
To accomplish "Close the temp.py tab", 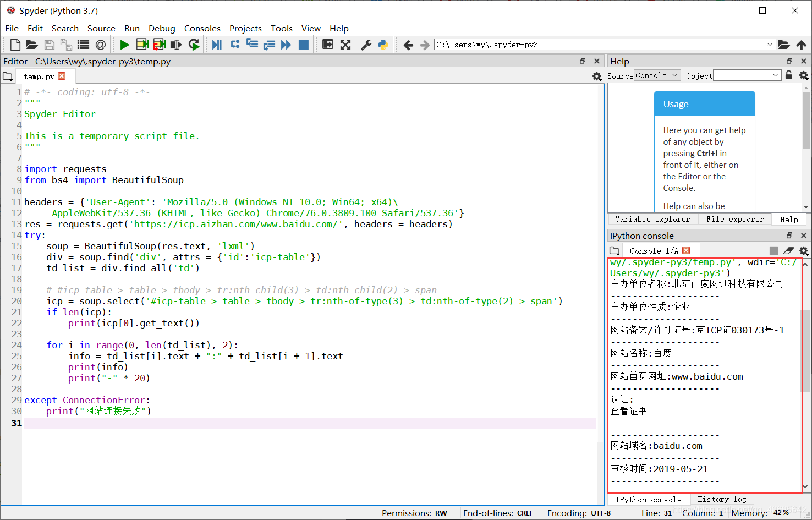I will click(62, 76).
